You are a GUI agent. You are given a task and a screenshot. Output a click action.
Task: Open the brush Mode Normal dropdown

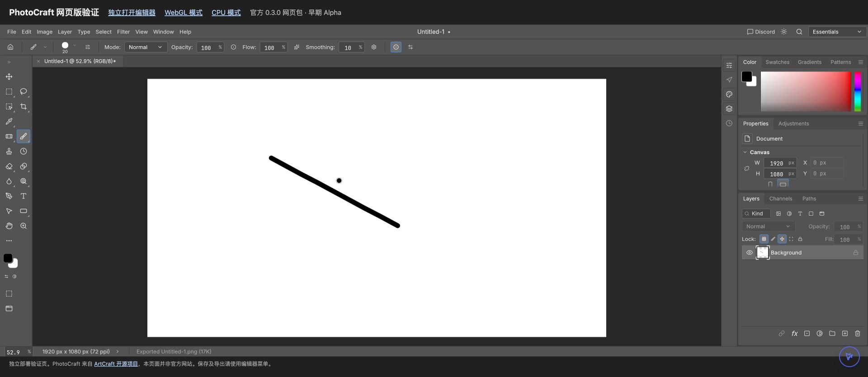point(146,47)
